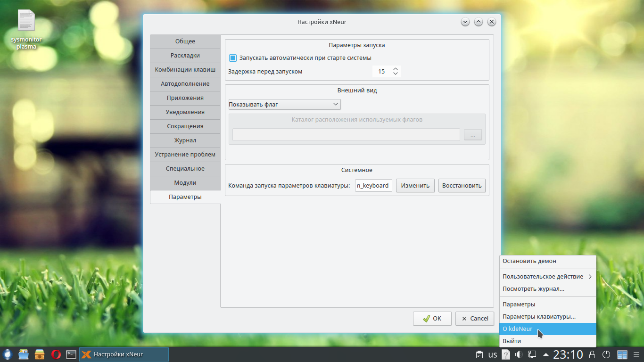Click the power/logout icon in panel
This screenshot has width=644, height=362.
(606, 354)
